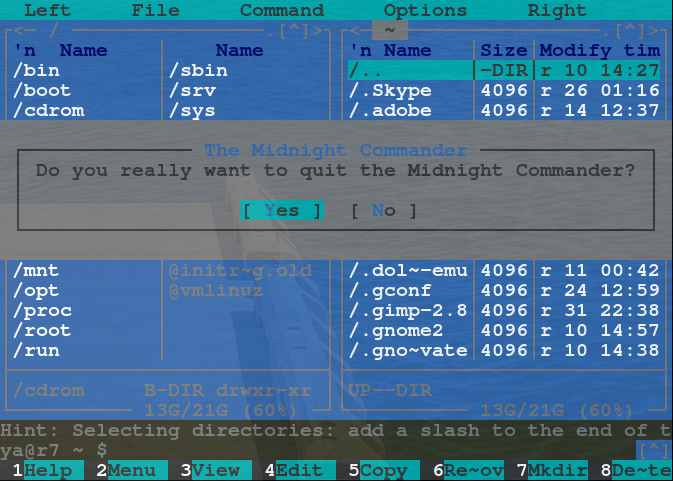
Task: Select /sys in left panel
Action: (x=191, y=110)
